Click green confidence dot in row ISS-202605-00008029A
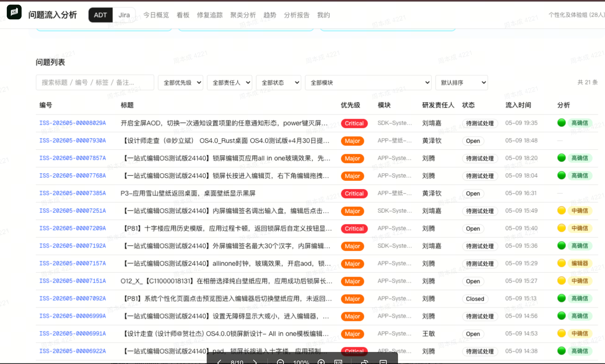The height and width of the screenshot is (364, 605). tap(561, 123)
